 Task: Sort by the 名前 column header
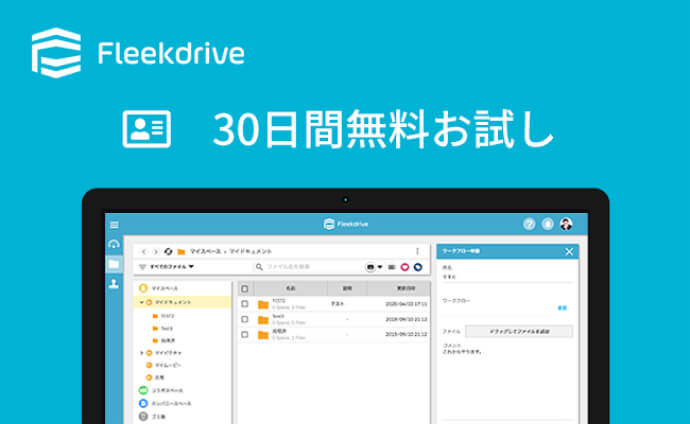pos(290,289)
